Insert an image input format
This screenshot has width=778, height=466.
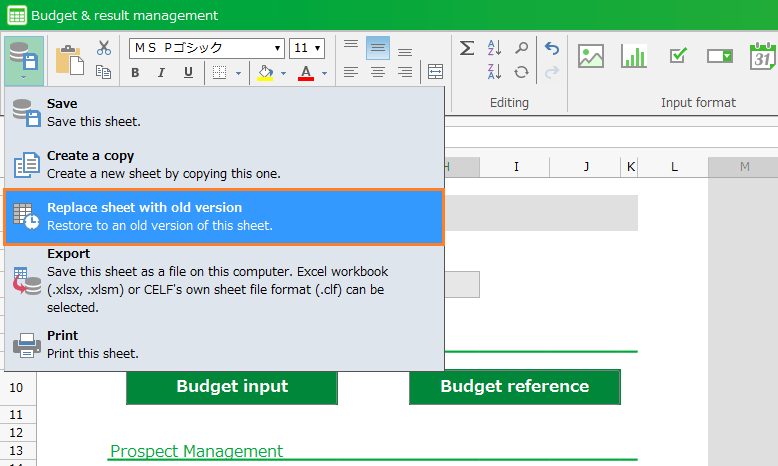(591, 57)
